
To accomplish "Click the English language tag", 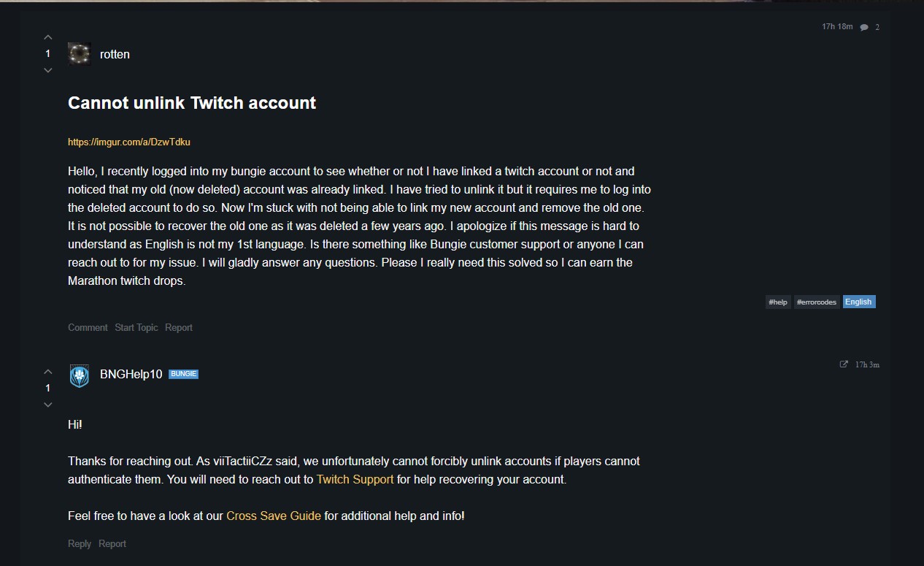I will pyautogui.click(x=858, y=302).
